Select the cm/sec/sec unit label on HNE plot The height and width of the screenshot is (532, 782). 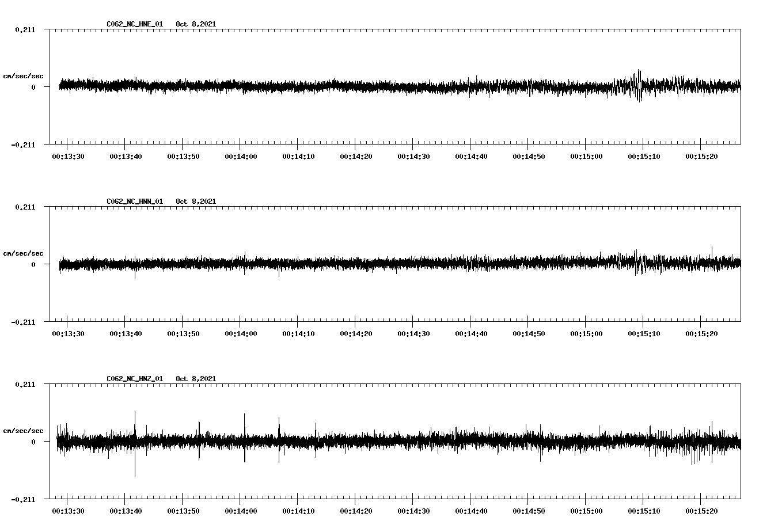[23, 76]
